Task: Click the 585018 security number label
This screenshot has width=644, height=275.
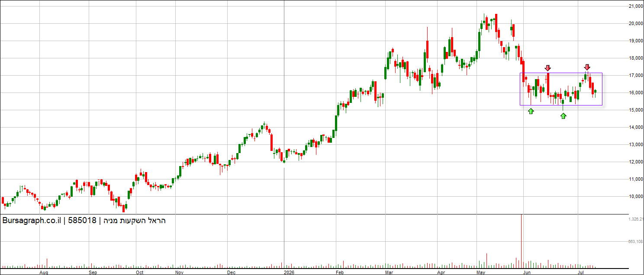Action: coord(82,221)
